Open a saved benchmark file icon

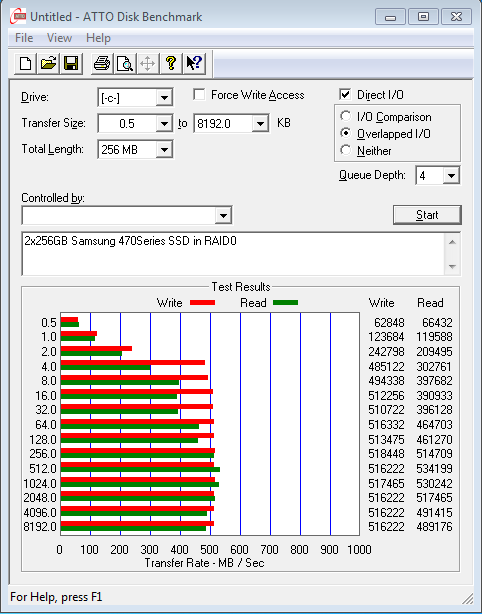coord(48,63)
